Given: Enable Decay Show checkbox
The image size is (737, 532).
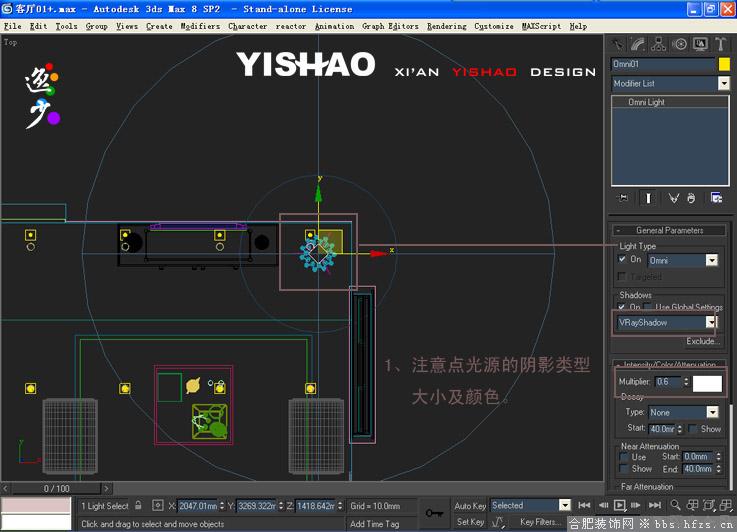Looking at the screenshot, I should (x=693, y=429).
